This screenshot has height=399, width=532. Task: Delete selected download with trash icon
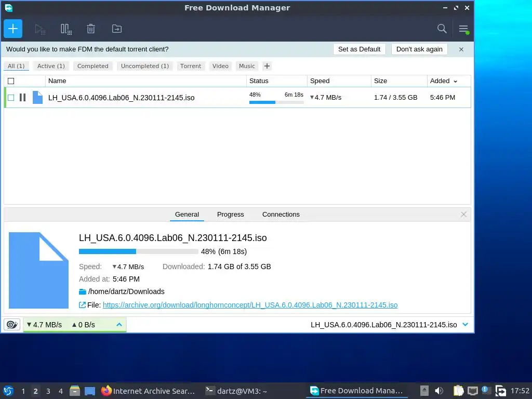click(x=91, y=29)
